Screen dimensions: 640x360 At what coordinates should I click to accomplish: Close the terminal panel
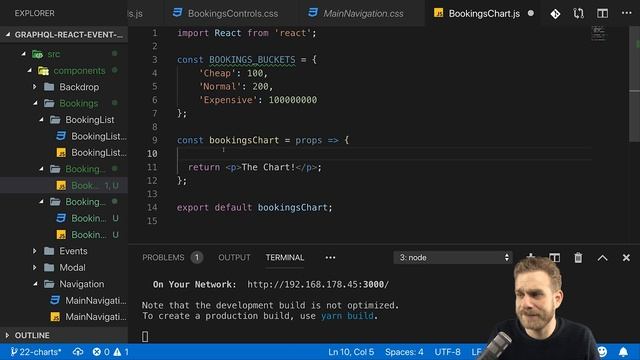[x=626, y=258]
